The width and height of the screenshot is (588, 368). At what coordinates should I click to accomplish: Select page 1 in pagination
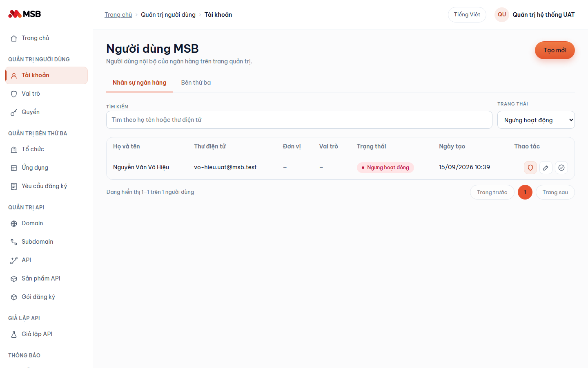tap(525, 192)
